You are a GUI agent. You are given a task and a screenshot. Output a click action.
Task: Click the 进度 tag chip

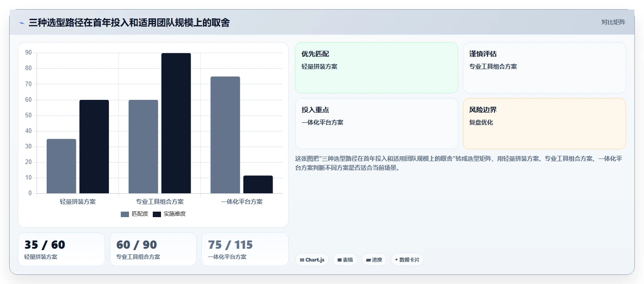(x=374, y=260)
